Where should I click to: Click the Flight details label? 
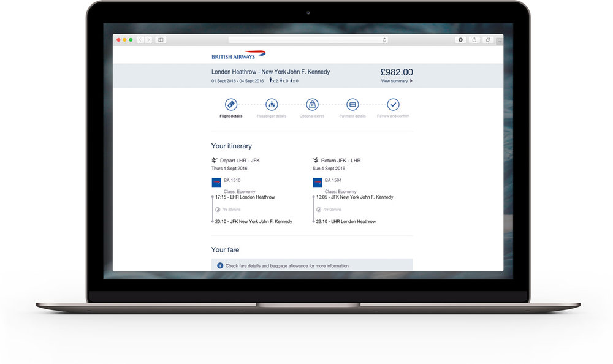tap(231, 116)
